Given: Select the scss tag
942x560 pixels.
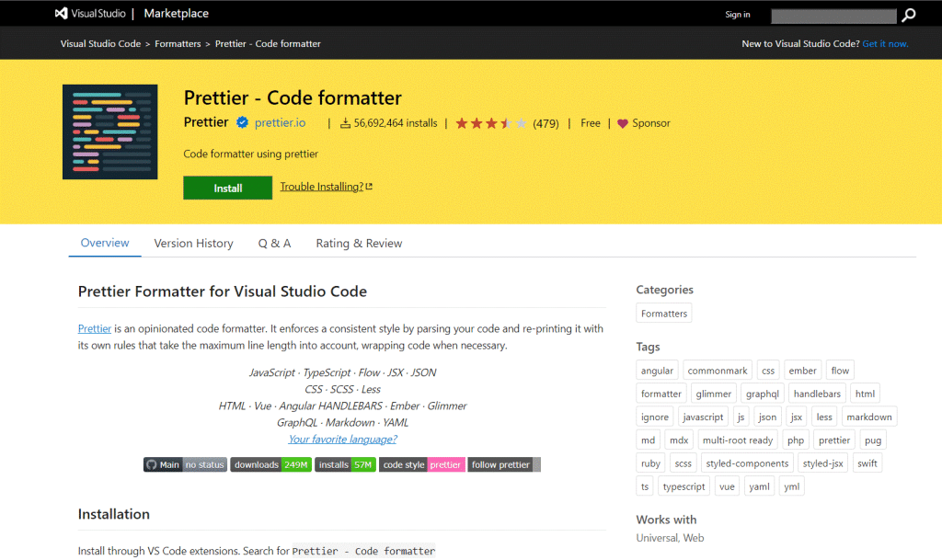Looking at the screenshot, I should (x=684, y=463).
